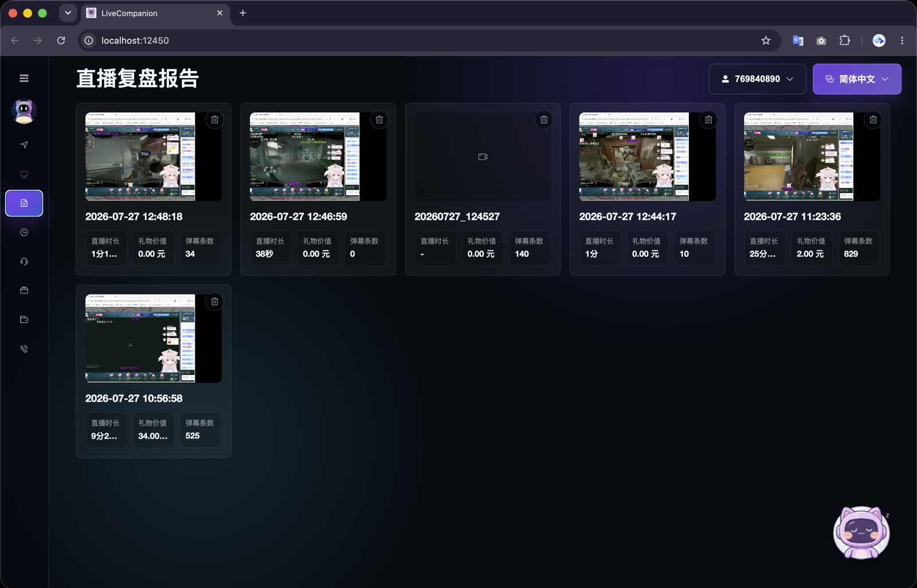Open the monitor screen sidebar icon

click(24, 174)
